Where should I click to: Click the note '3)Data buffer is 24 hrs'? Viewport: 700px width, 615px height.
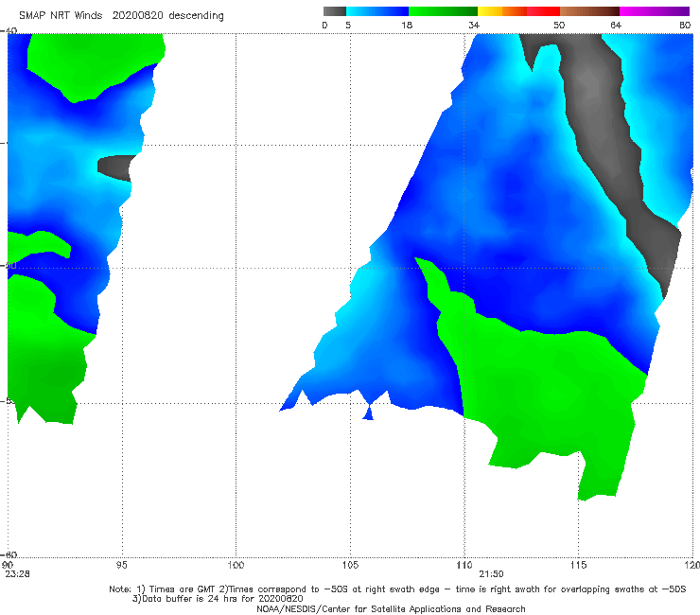coord(218,599)
